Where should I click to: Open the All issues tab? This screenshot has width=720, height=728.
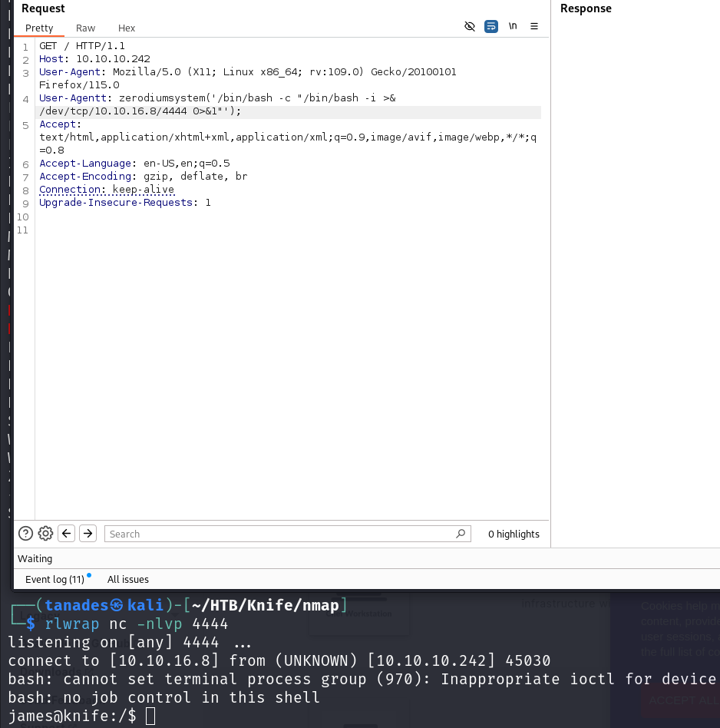point(127,580)
